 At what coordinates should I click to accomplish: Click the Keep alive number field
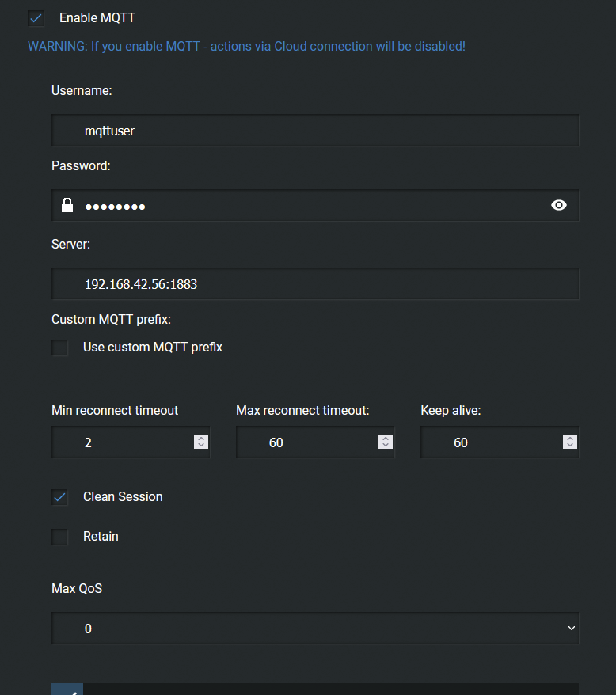(x=500, y=442)
